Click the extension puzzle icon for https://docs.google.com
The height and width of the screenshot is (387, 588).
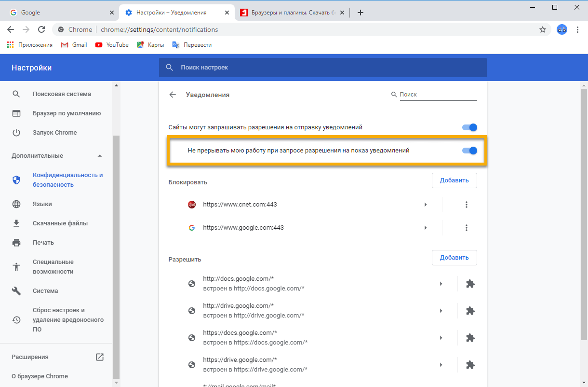pyautogui.click(x=470, y=338)
